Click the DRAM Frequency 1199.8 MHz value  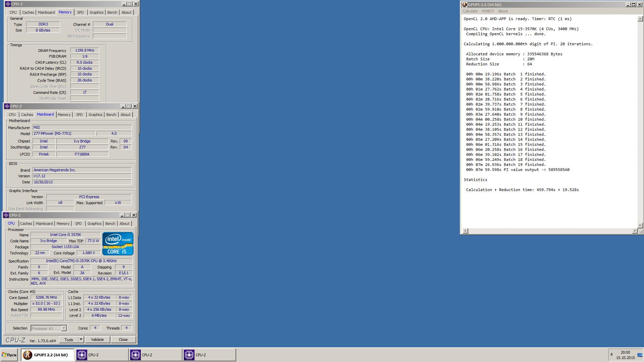(85, 51)
